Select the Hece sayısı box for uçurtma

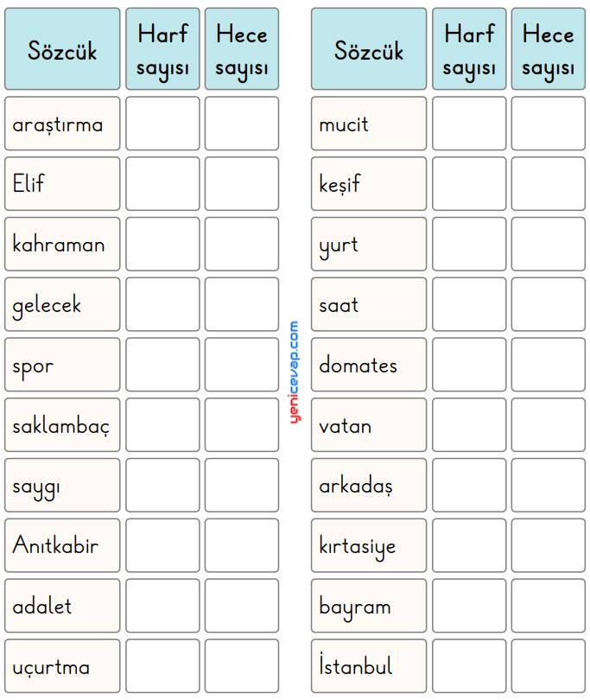(x=242, y=666)
